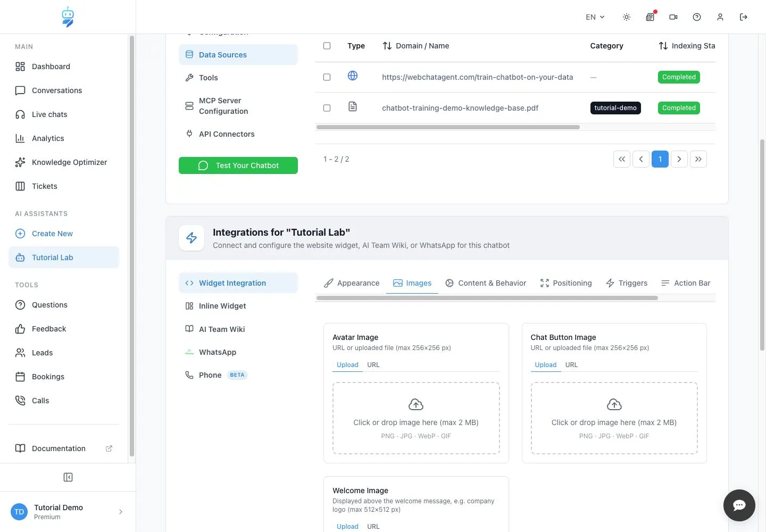Open Analytics in the sidebar
Image resolution: width=766 pixels, height=532 pixels.
(x=64, y=138)
